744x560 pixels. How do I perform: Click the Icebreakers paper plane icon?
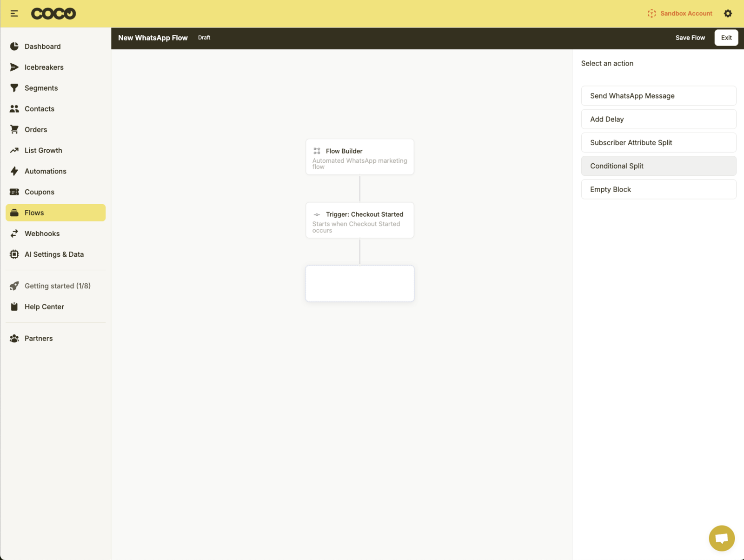pos(14,67)
